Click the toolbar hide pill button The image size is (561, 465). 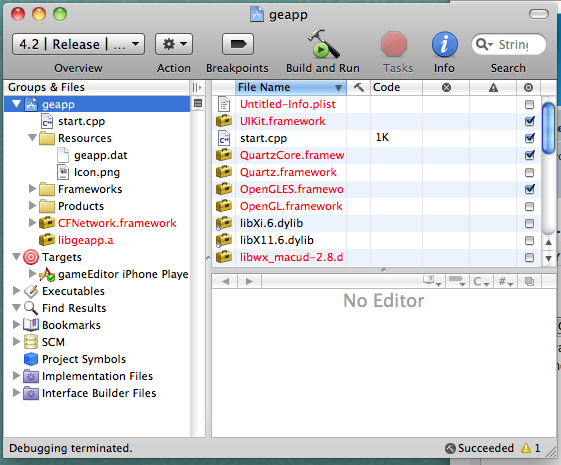(538, 14)
